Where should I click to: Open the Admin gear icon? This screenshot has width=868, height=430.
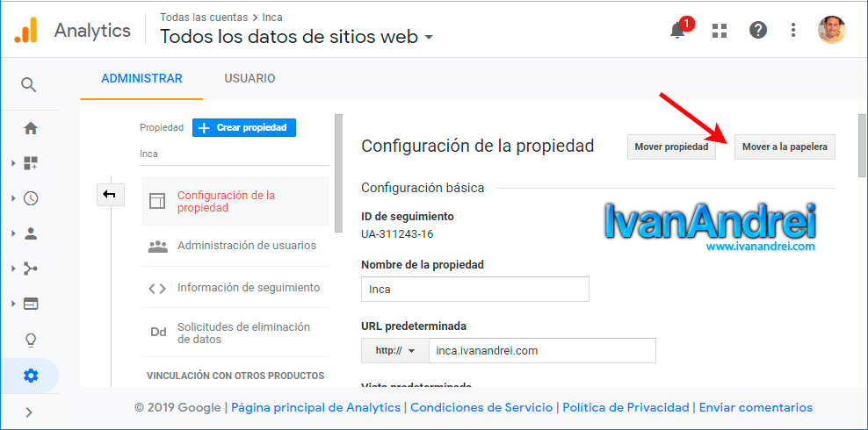pyautogui.click(x=31, y=376)
